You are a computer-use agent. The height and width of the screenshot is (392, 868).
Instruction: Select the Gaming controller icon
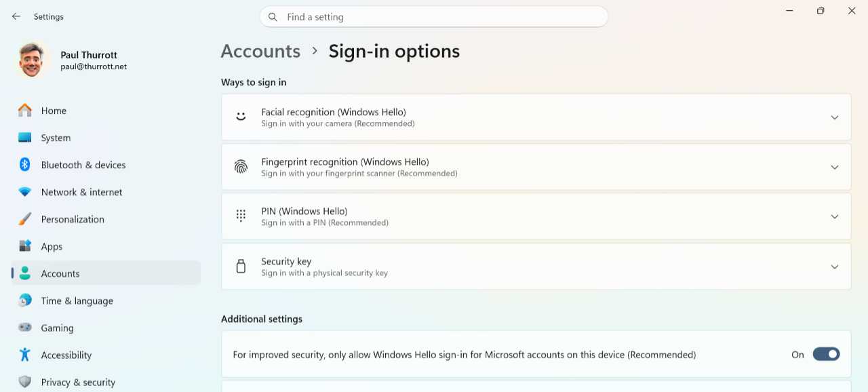click(x=25, y=328)
